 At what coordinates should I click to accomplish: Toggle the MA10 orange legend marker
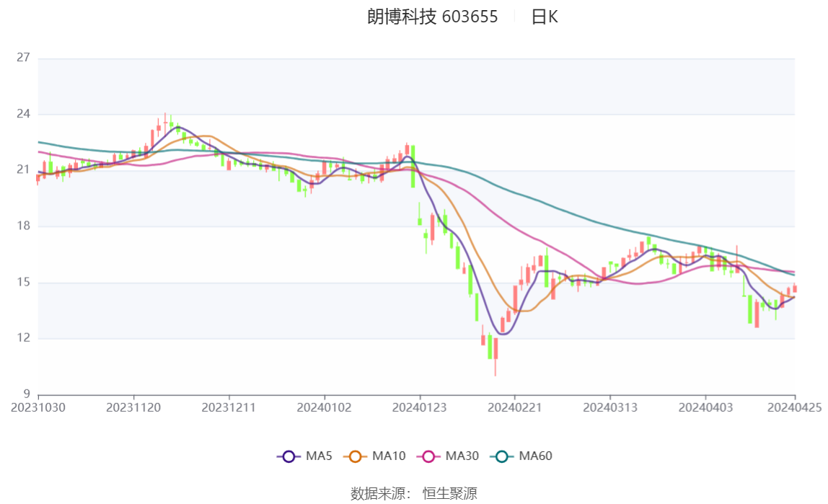355,456
